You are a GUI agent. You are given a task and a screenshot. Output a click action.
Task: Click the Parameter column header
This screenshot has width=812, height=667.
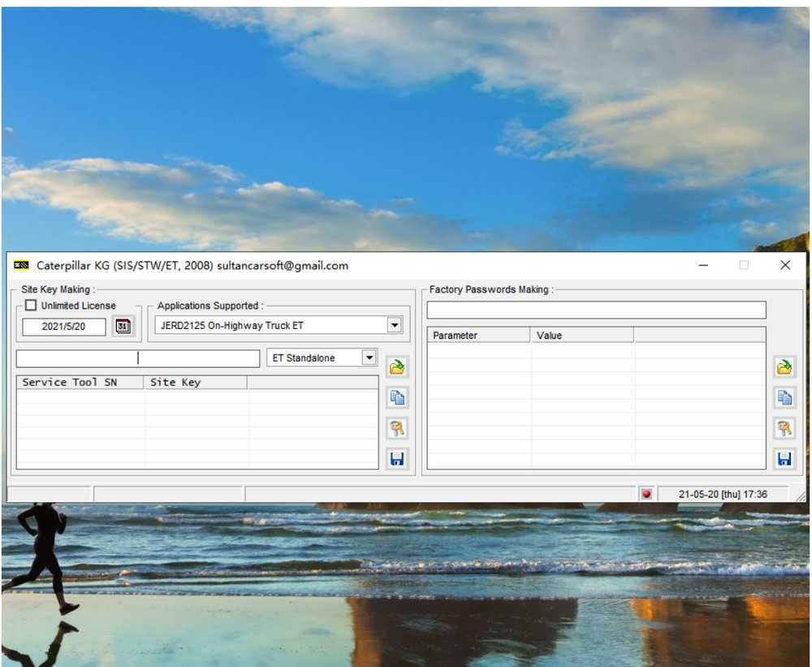[478, 336]
